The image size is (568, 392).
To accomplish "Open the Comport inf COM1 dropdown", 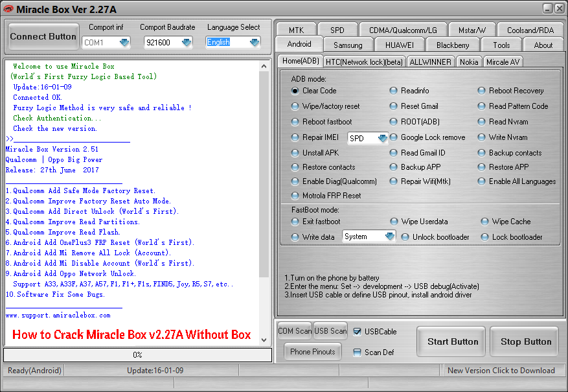I will point(124,42).
